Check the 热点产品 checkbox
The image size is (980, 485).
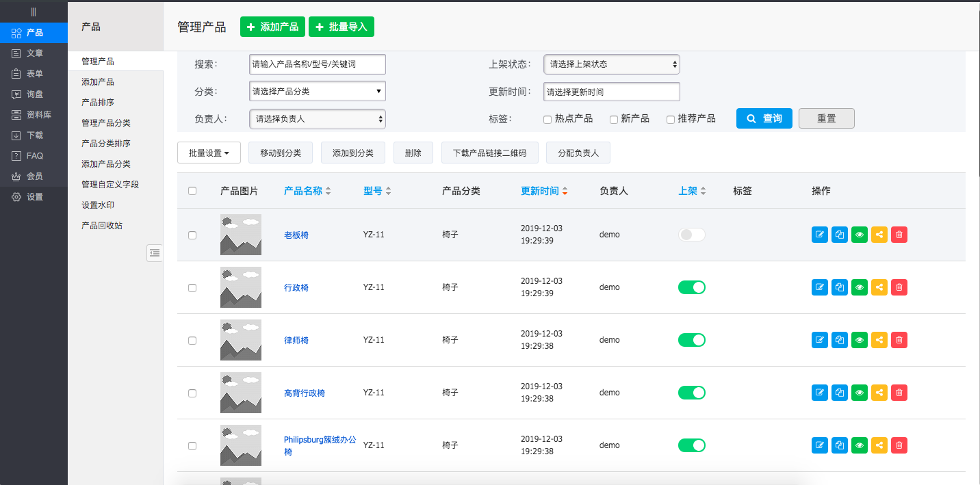(x=547, y=119)
